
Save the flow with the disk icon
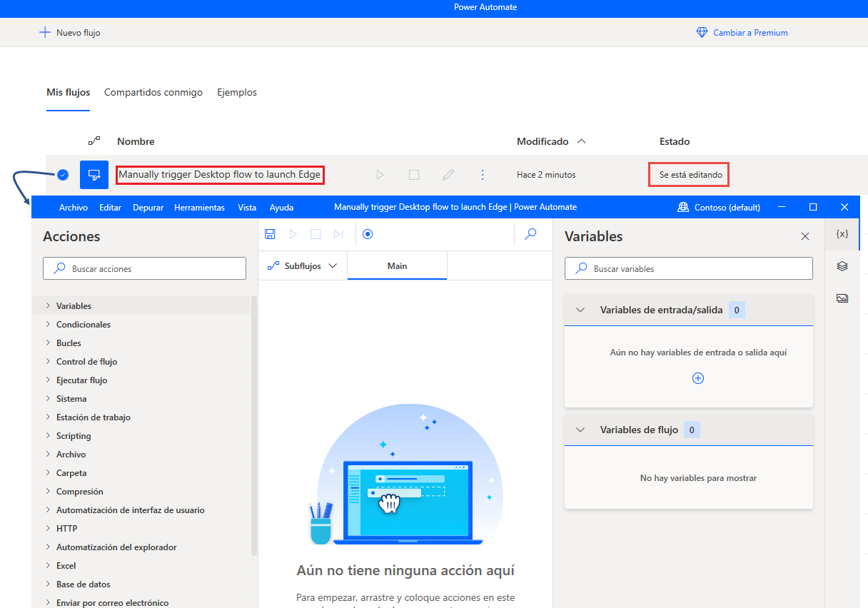point(270,234)
